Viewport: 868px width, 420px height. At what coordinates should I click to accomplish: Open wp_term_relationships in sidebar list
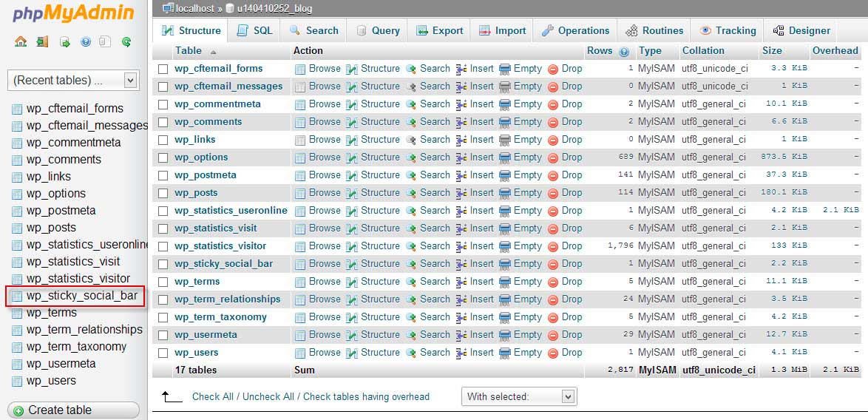click(x=85, y=330)
